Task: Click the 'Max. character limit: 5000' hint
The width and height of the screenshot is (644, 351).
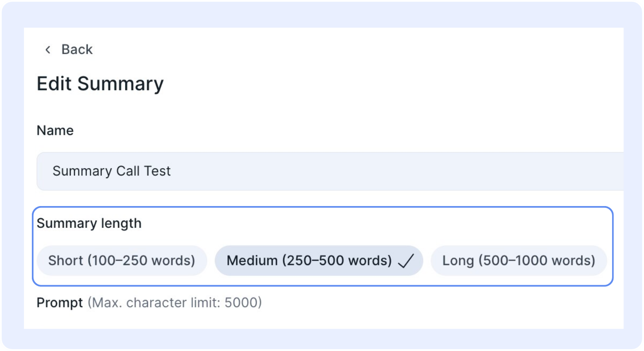Action: point(175,303)
